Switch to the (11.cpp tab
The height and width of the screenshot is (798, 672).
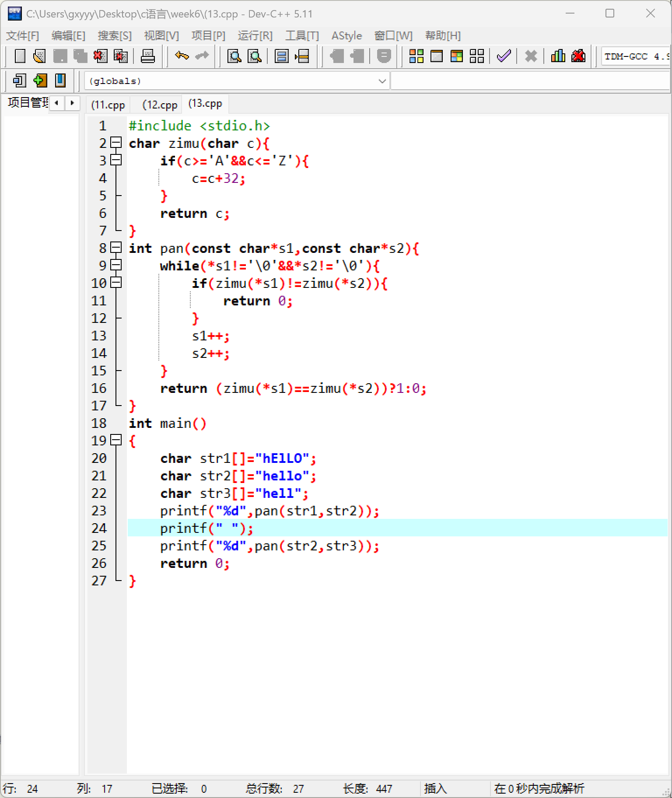click(x=108, y=105)
